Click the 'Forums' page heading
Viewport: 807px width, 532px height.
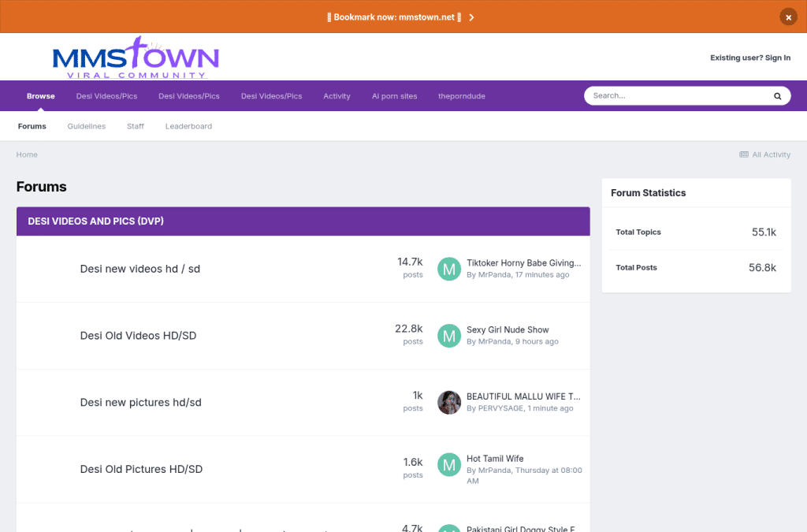point(41,187)
